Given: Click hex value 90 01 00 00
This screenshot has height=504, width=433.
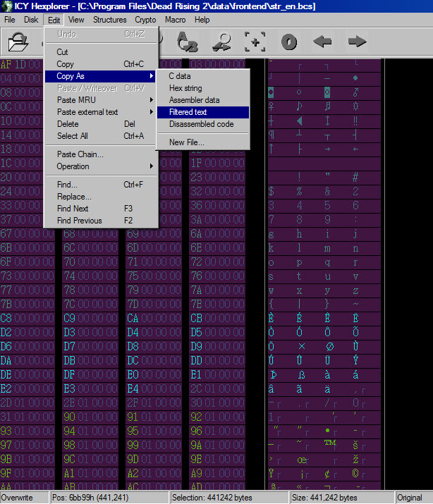Looking at the screenshot, I should click(90, 417).
